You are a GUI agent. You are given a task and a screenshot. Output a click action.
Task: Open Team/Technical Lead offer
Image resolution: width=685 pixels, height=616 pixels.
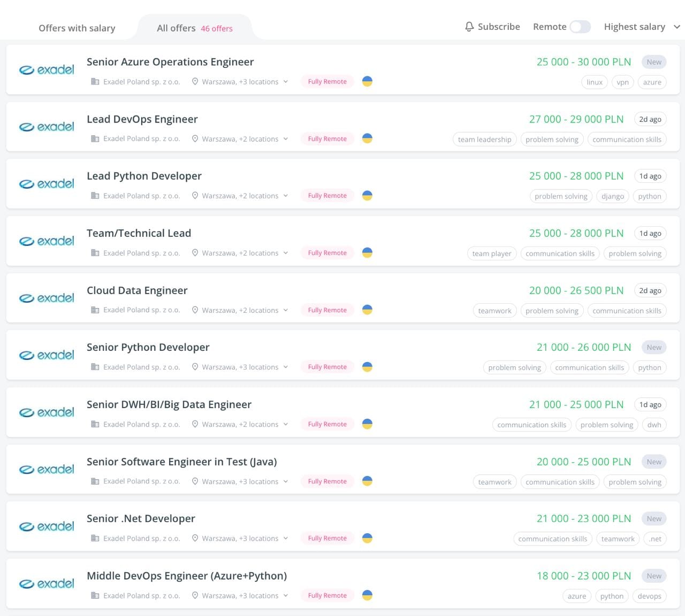pos(343,241)
